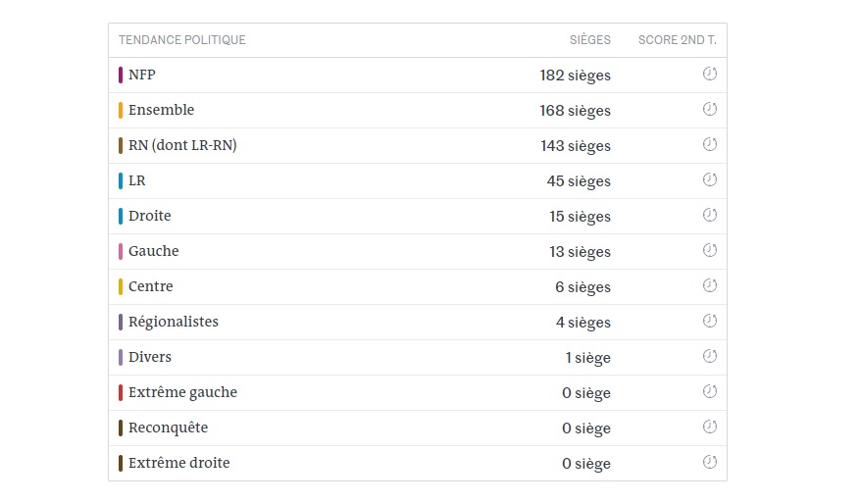The width and height of the screenshot is (861, 504).
Task: Click the red color marker beside Extrême gauche
Action: 121,392
